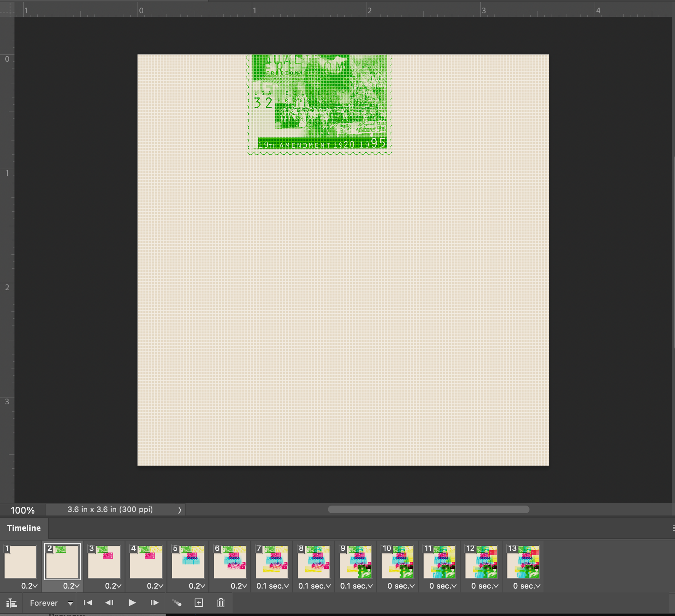Screen dimensions: 675x616
Task: Select frame 4 thumbnail
Action: coord(146,562)
